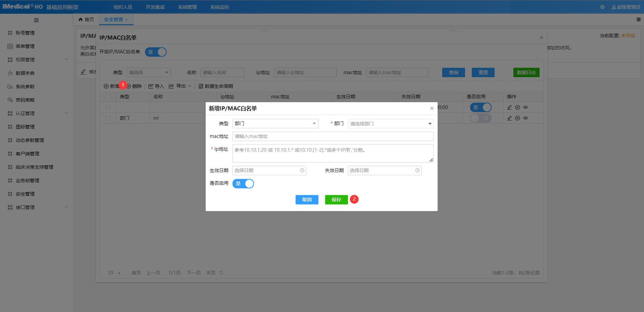Click the mac地址 input field in dialog
644x312 pixels.
pyautogui.click(x=332, y=136)
